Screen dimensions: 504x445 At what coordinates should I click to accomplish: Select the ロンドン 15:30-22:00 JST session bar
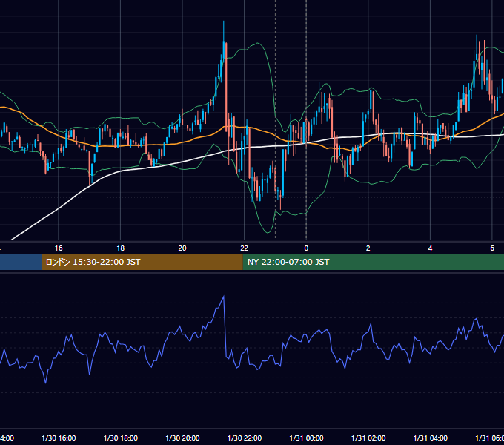(142, 262)
